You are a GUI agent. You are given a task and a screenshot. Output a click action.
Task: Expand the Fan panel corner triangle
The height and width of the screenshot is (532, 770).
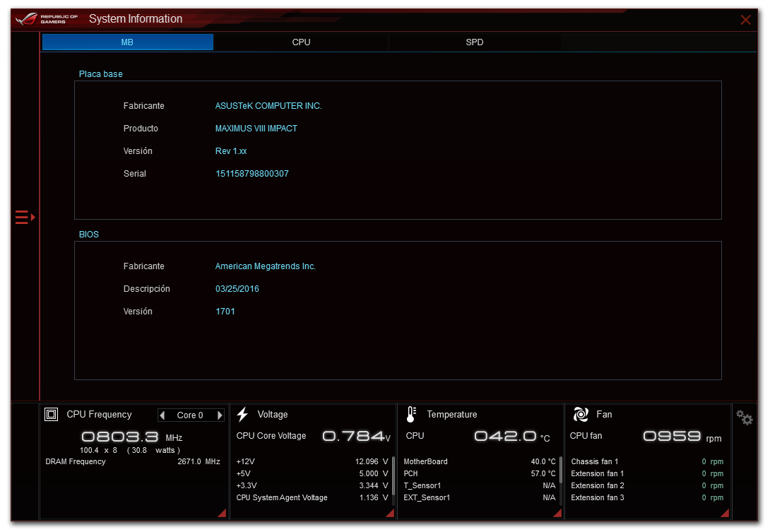coord(725,513)
